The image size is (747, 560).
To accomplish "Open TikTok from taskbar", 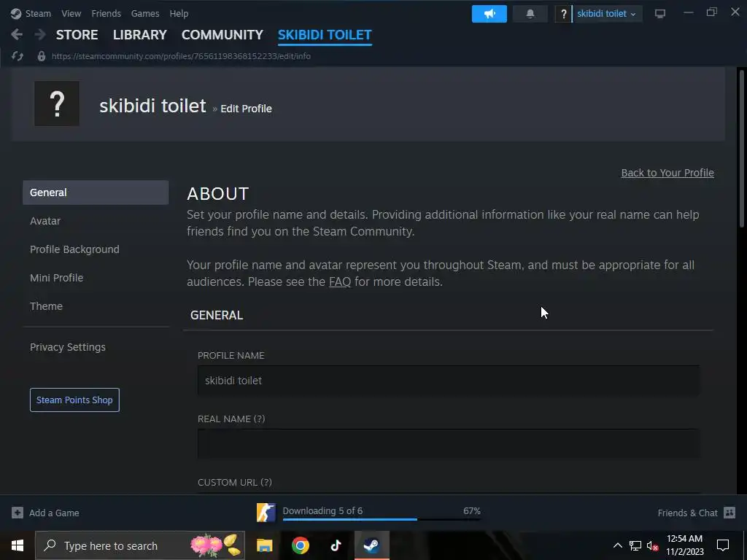I will tap(336, 545).
